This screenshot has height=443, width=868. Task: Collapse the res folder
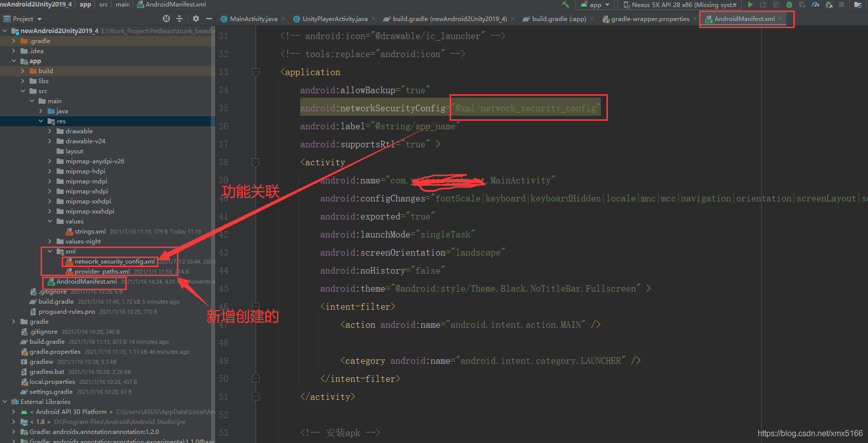point(41,121)
